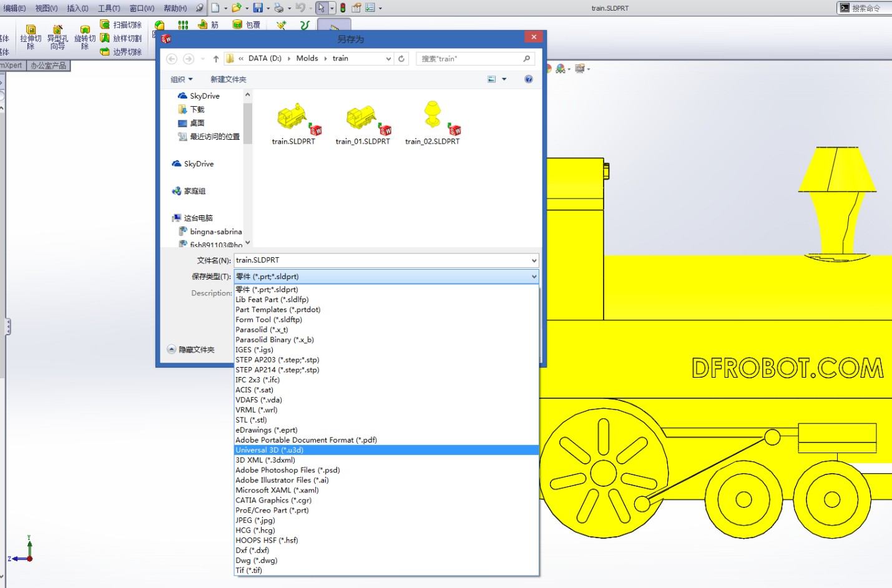This screenshot has height=588, width=892.
Task: Choose STEP AP214 from the type list
Action: [386, 370]
